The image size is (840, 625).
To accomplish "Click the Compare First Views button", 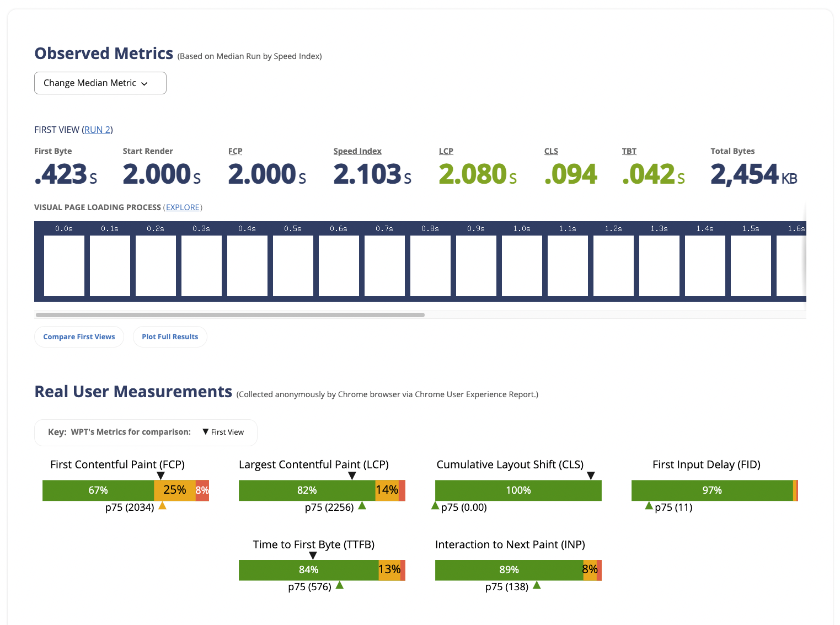I will click(x=79, y=336).
